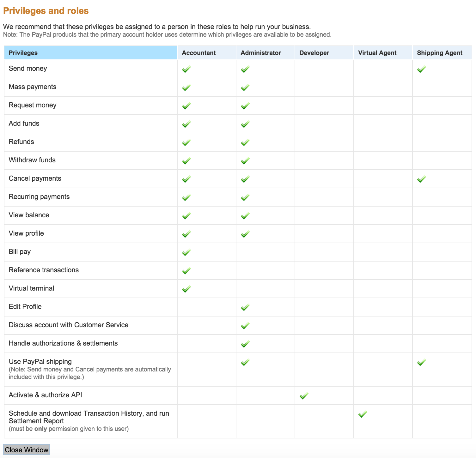Image resolution: width=476 pixels, height=458 pixels.
Task: Click the Administrator column header
Action: point(261,53)
